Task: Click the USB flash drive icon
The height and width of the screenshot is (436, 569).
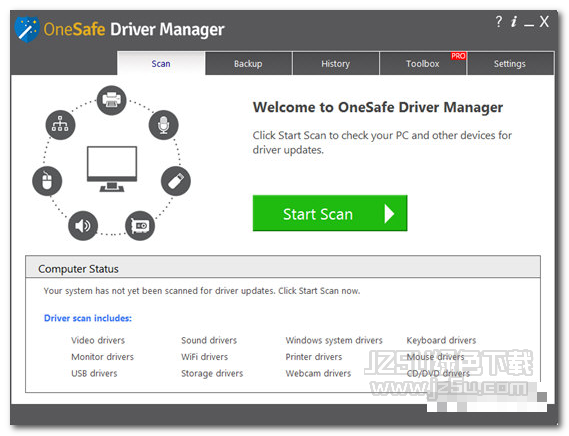Action: pos(176,181)
